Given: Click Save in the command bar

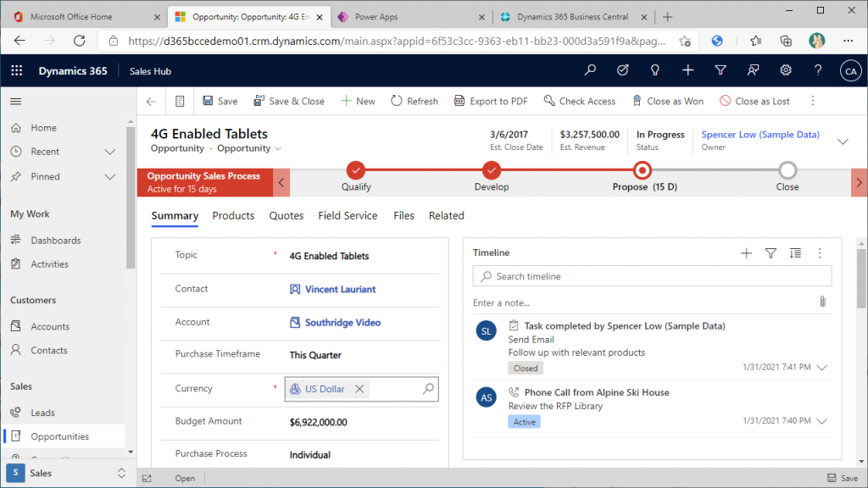Looking at the screenshot, I should pyautogui.click(x=220, y=102).
